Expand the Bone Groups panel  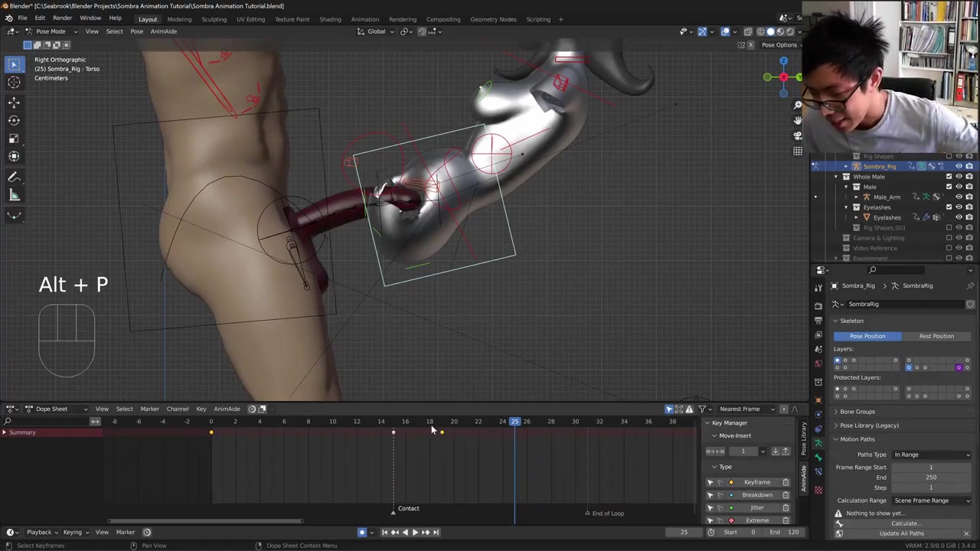click(857, 412)
